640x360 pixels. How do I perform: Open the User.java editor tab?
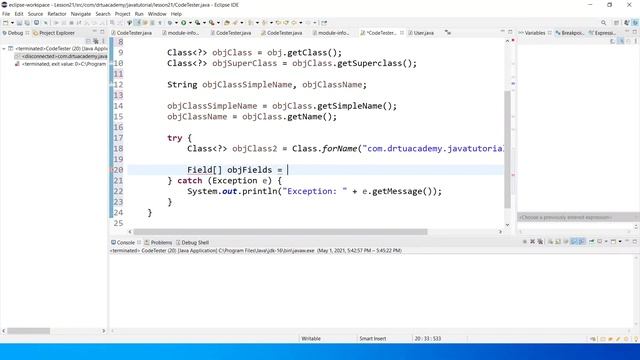coord(421,33)
